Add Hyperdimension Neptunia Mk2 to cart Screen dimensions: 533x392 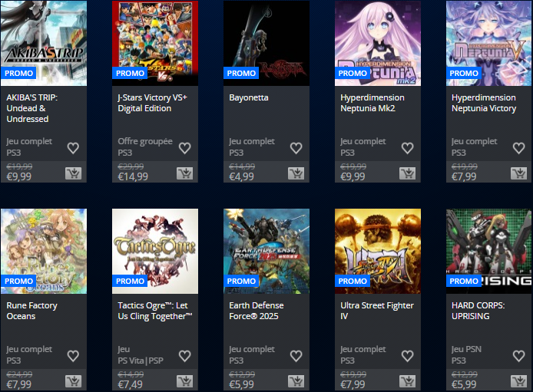(x=407, y=173)
